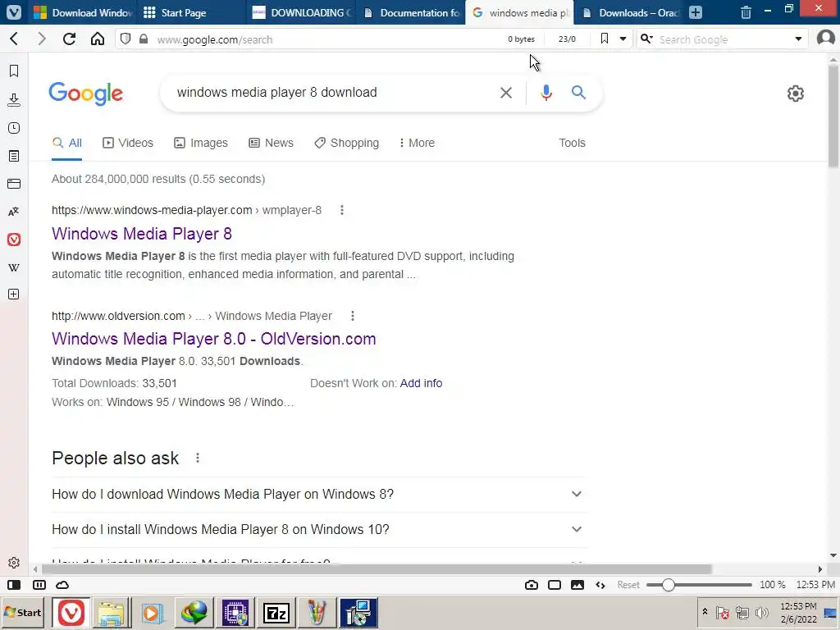
Task: Open the Downloads panel
Action: [x=14, y=99]
